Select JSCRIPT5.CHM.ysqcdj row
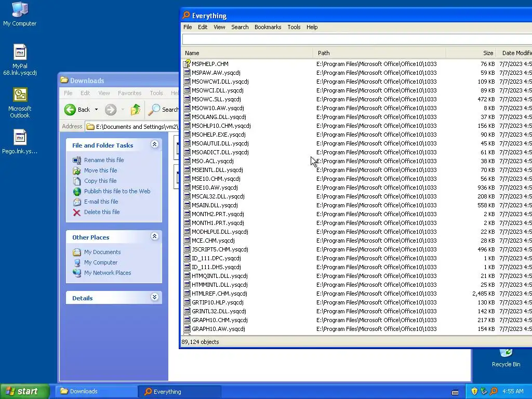532x399 pixels. pos(357,249)
